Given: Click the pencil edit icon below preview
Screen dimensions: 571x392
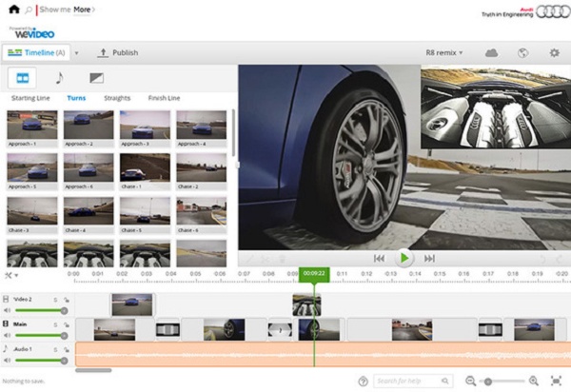Looking at the screenshot, I should pyautogui.click(x=249, y=260).
